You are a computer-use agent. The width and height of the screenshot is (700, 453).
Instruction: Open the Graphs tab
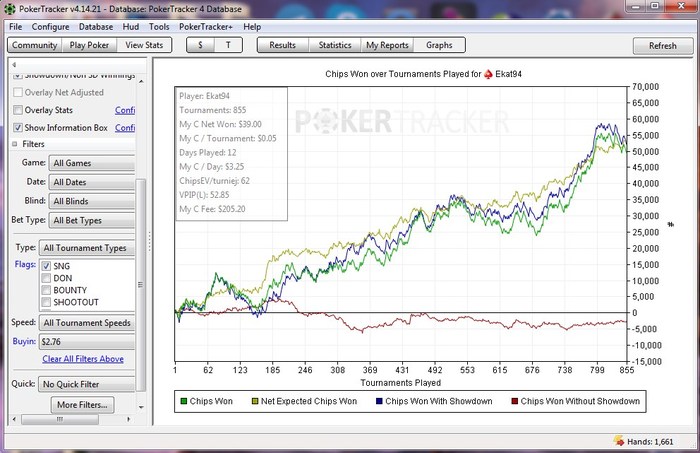tap(439, 45)
